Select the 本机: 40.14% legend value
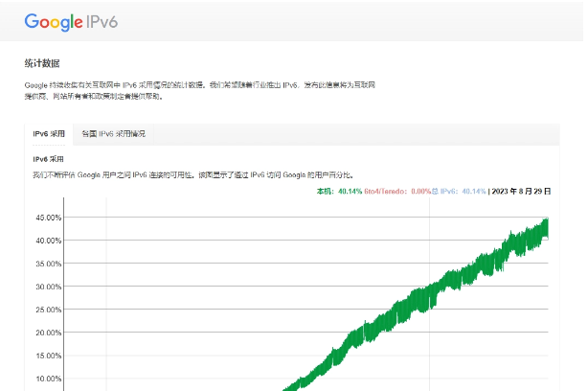Screen dimensions: 588x391 [x=339, y=192]
